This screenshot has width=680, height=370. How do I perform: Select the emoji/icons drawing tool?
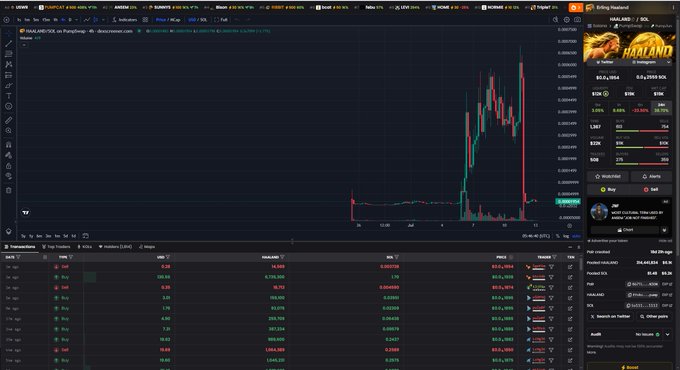[x=8, y=106]
